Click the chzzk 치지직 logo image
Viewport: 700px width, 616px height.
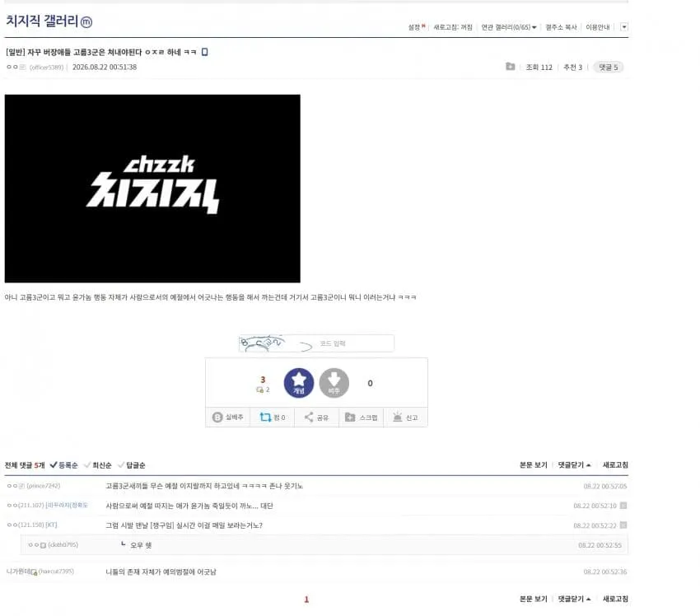(152, 189)
